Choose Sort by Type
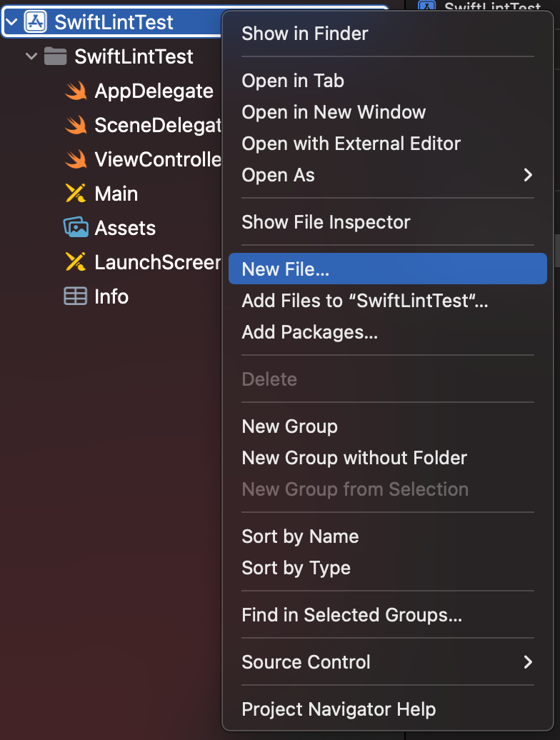Viewport: 560px width, 740px height. click(387, 568)
